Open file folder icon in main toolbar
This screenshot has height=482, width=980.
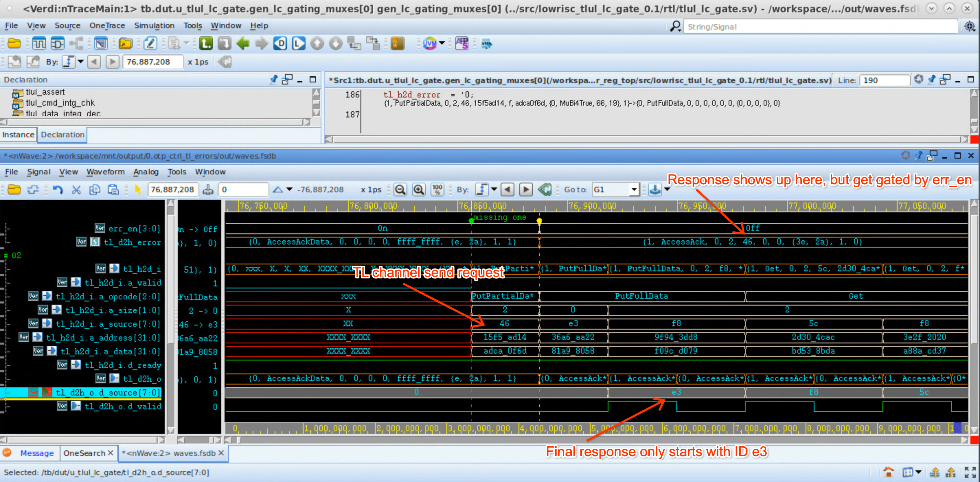pyautogui.click(x=14, y=44)
